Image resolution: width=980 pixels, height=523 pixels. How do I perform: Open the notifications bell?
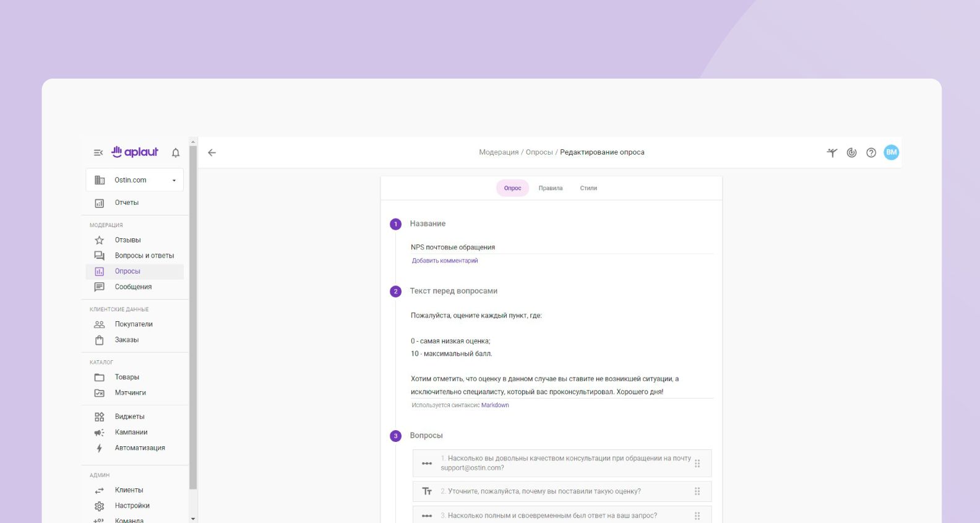tap(176, 152)
